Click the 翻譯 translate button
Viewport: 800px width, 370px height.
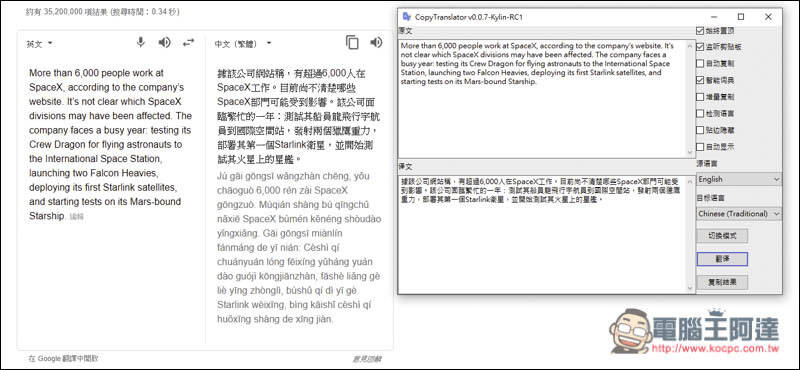pos(722,259)
